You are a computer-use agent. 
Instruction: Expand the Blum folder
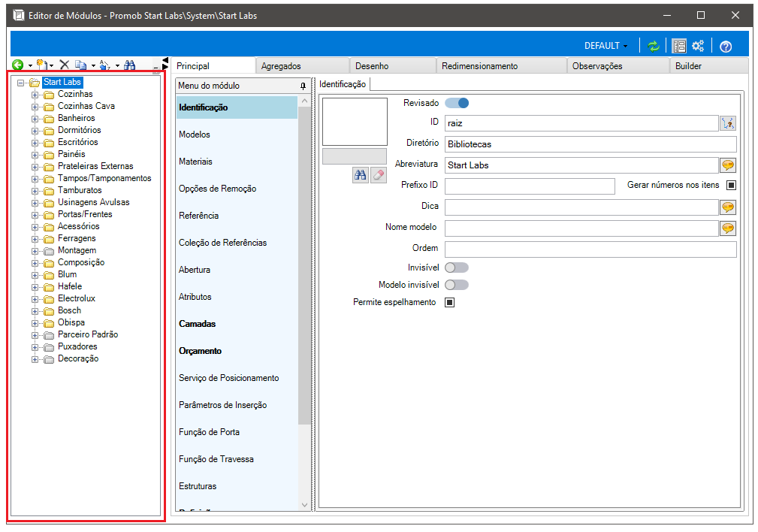[x=35, y=275]
